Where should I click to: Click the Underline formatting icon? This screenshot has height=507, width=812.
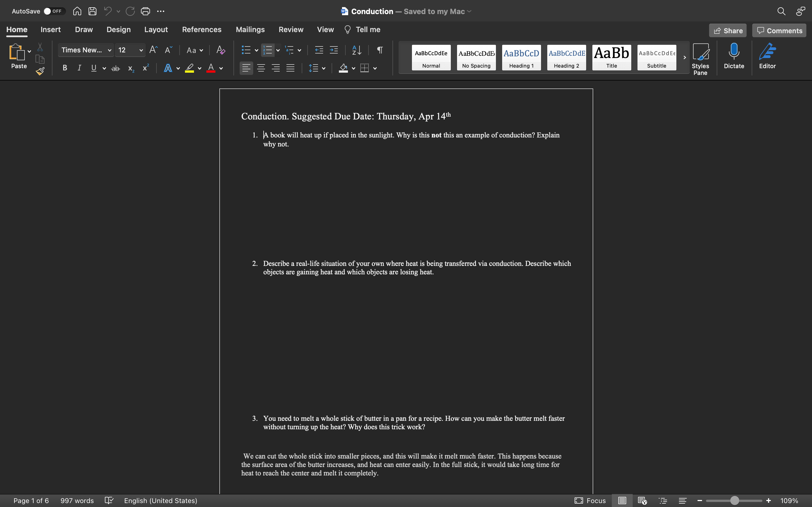[93, 68]
